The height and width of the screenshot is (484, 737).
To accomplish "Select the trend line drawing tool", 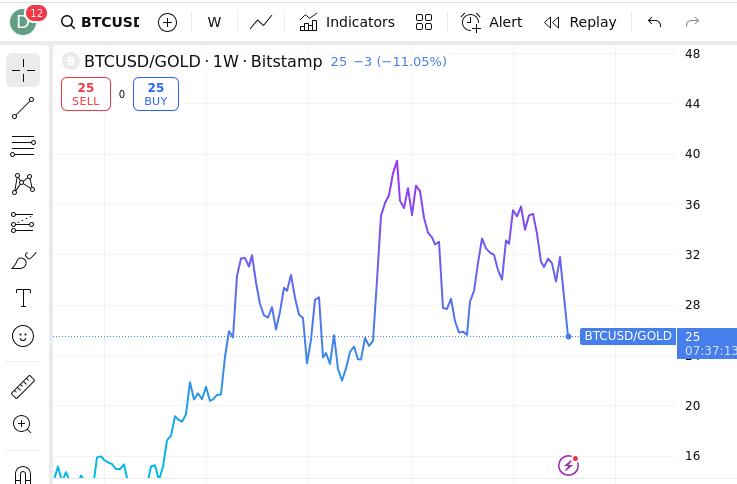I will (23, 108).
